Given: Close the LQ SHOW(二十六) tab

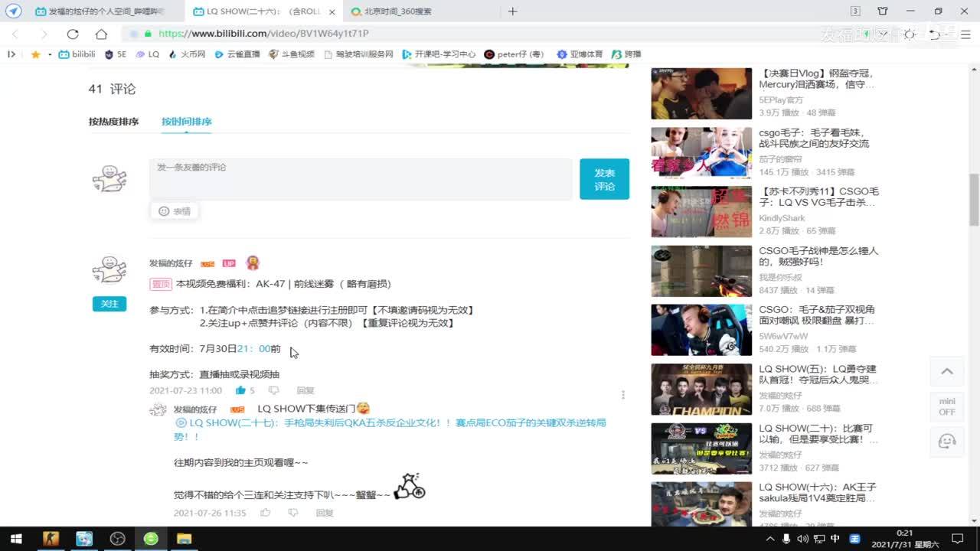Looking at the screenshot, I should tap(332, 11).
